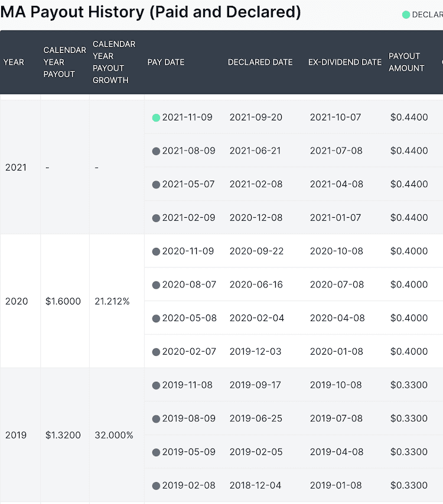Click declared date 2019-06-25
Viewport: 443px width, 504px height.
pos(256,418)
